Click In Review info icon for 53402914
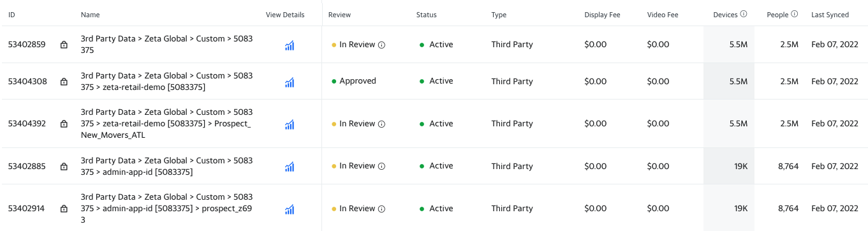 tap(382, 209)
